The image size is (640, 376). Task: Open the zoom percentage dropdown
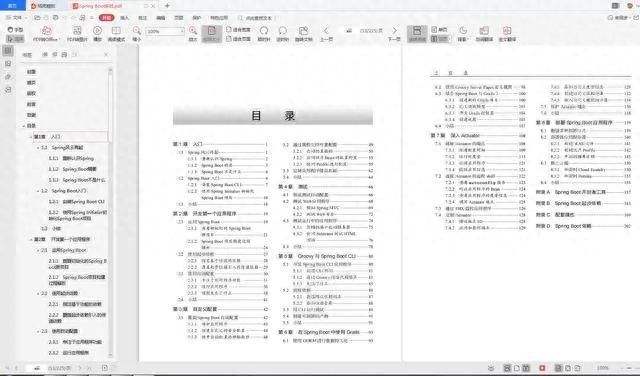click(x=182, y=31)
